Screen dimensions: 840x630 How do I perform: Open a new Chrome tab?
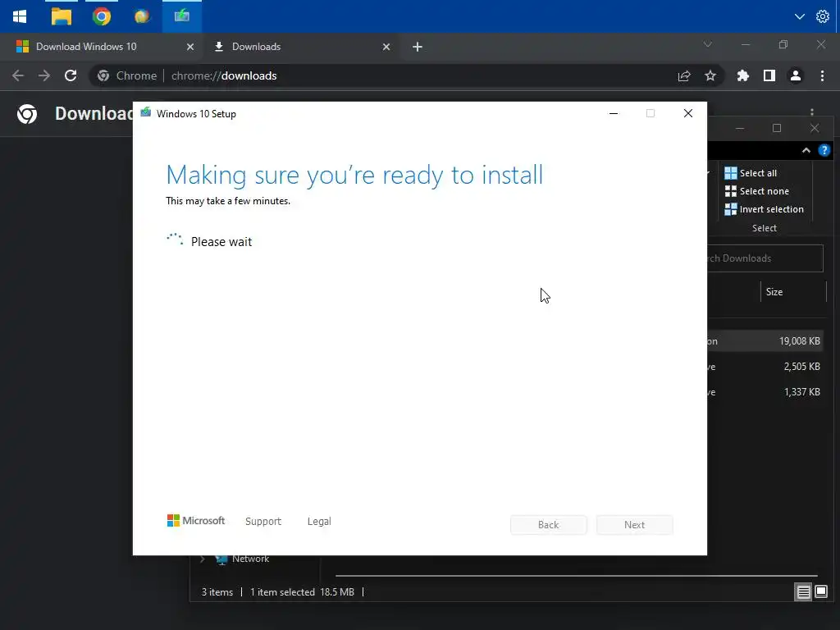point(418,47)
